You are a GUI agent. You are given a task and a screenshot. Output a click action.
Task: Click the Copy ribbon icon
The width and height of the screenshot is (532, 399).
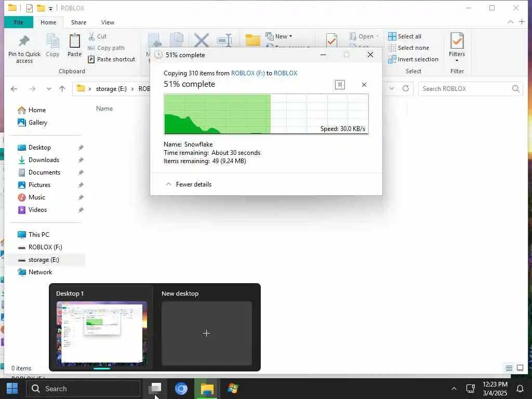point(52,45)
